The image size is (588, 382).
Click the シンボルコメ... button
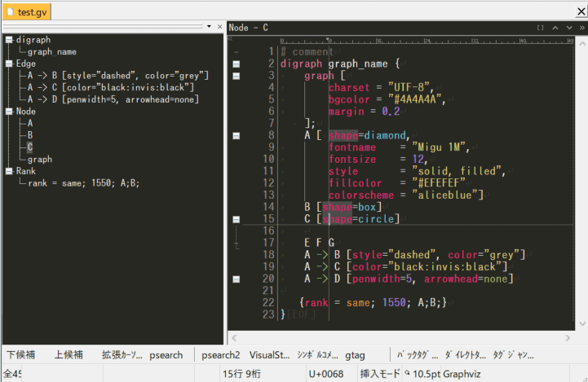coord(317,354)
